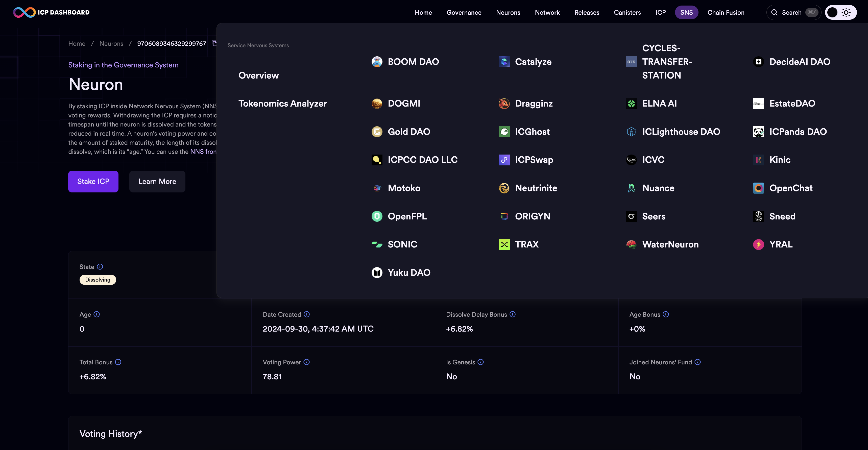Click the Kinic logo icon
This screenshot has height=450, width=868.
click(758, 160)
